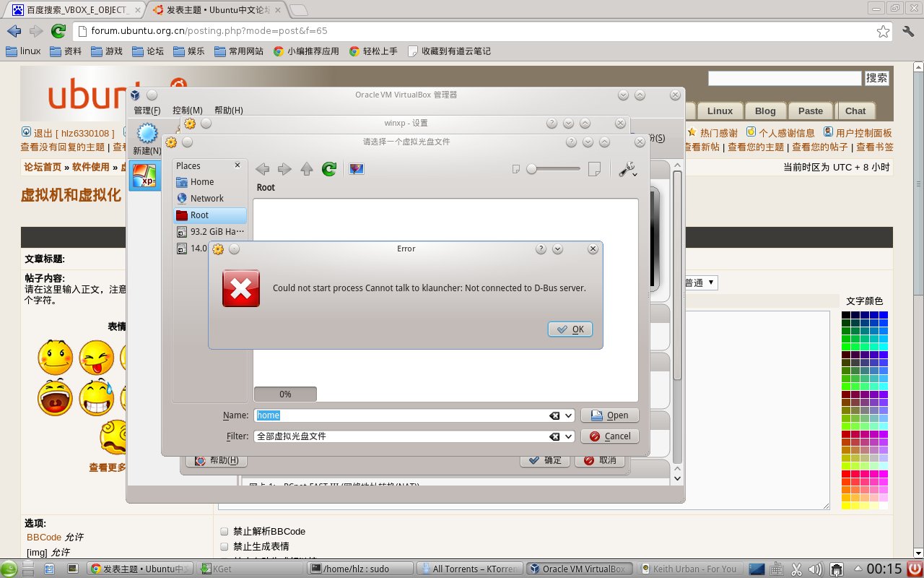The width and height of the screenshot is (924, 578).
Task: Show the file preview icon
Action: [357, 169]
